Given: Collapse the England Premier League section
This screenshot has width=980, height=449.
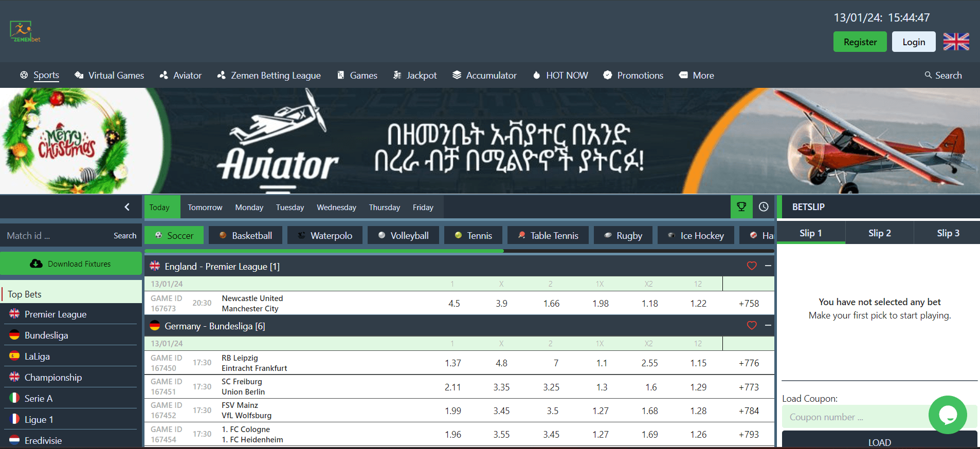Looking at the screenshot, I should 768,266.
